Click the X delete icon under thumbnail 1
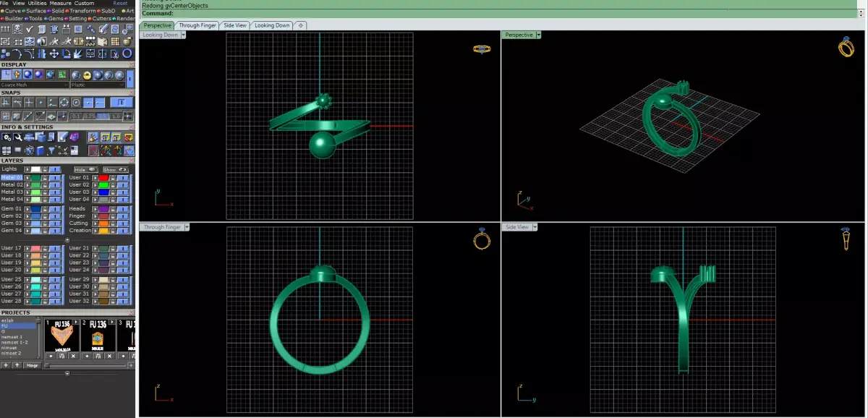The width and height of the screenshot is (868, 418). 73,356
